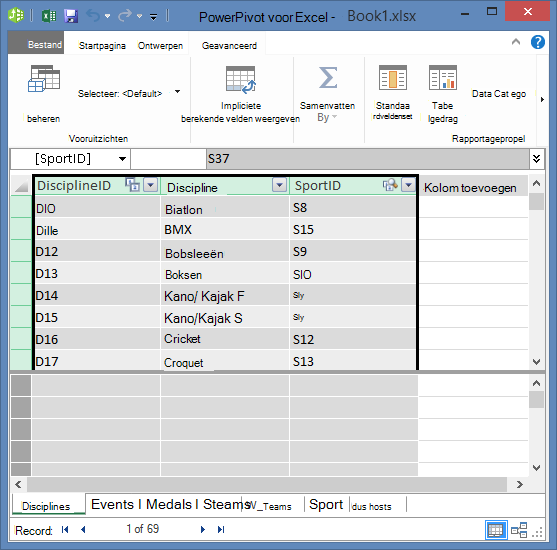Click calculation area scroll down arrow
Viewport: 557px width, 550px height.
coord(536,468)
